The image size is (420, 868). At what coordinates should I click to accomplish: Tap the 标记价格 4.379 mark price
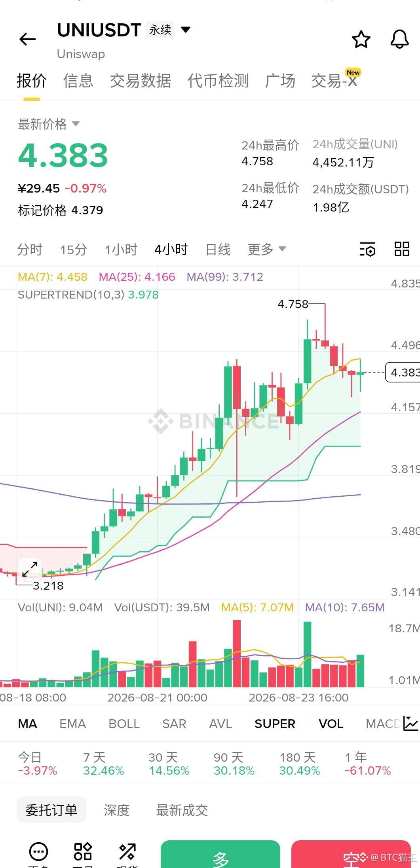[60, 210]
